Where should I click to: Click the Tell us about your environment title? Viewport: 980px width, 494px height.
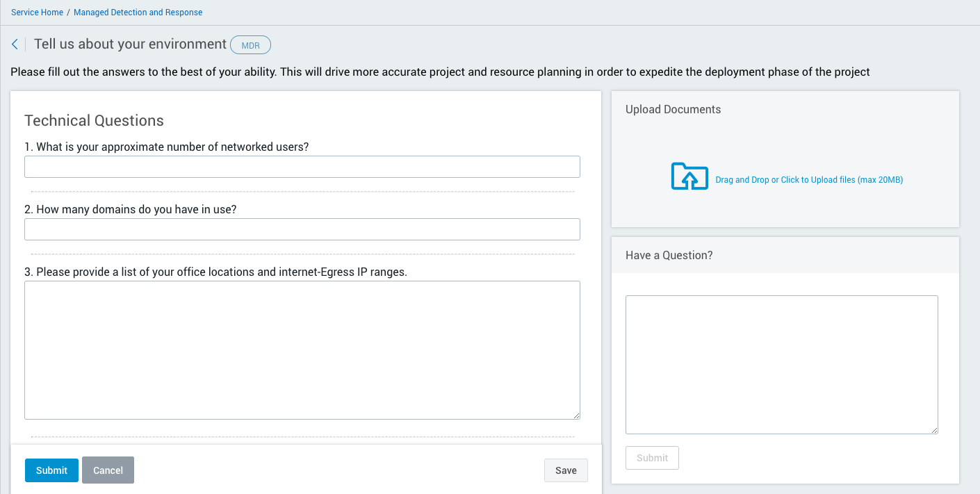(130, 44)
